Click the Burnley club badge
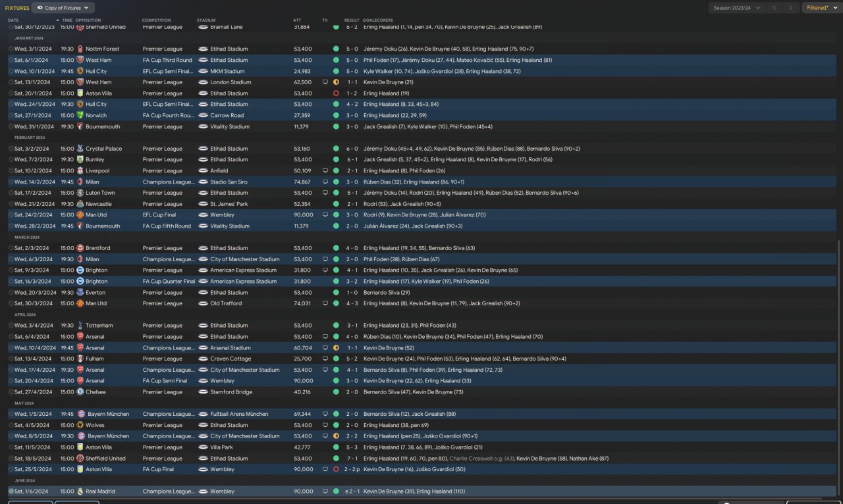Viewport: 843px width, 504px height. (80, 159)
